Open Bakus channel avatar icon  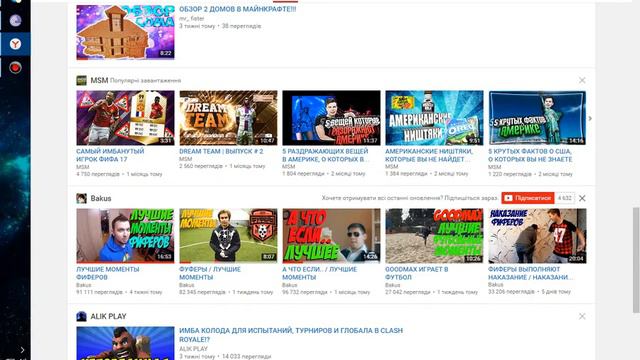(81, 198)
